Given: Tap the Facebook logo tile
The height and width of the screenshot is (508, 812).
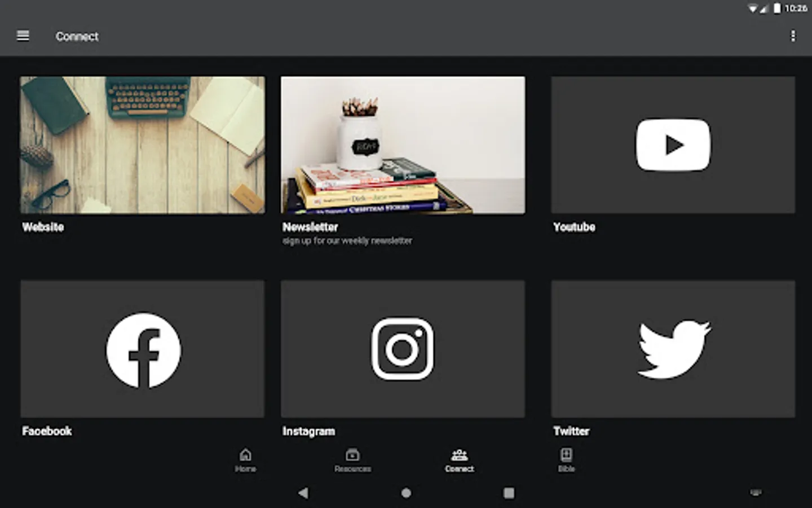Looking at the screenshot, I should pos(143,349).
